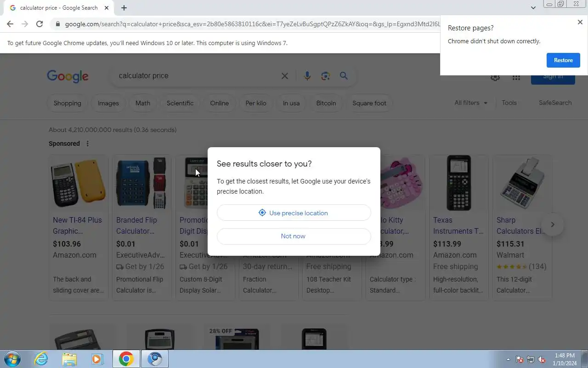Search by image with Google Lens

coord(326,76)
